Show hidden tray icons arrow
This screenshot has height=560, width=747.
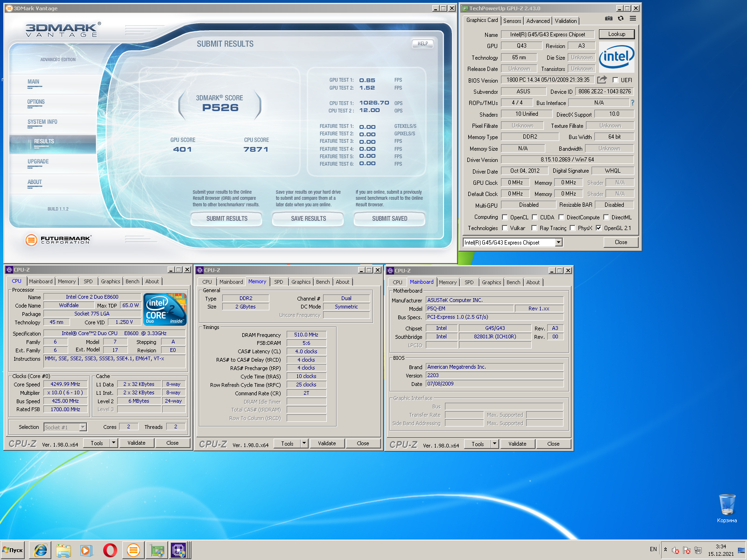pyautogui.click(x=665, y=550)
